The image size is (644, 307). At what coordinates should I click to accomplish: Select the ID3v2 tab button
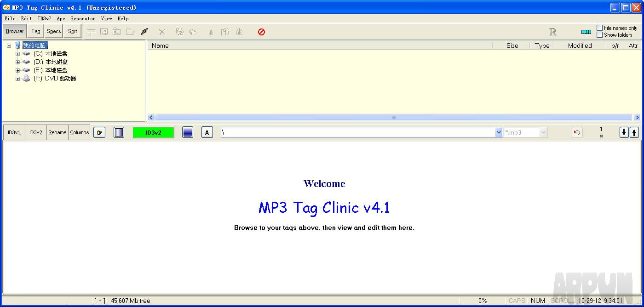[36, 132]
